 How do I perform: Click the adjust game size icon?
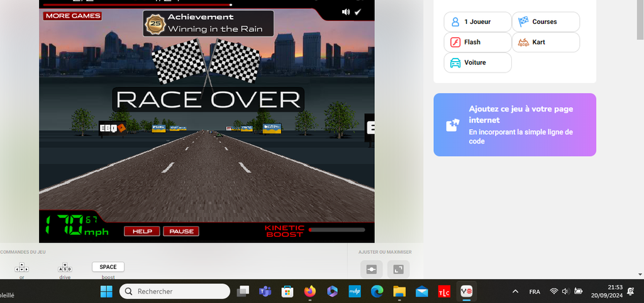(371, 270)
